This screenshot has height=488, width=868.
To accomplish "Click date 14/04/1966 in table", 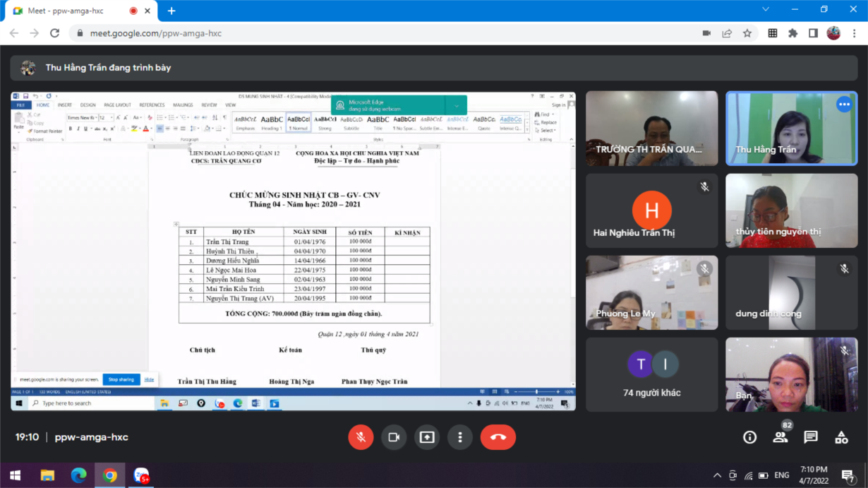I will point(310,260).
